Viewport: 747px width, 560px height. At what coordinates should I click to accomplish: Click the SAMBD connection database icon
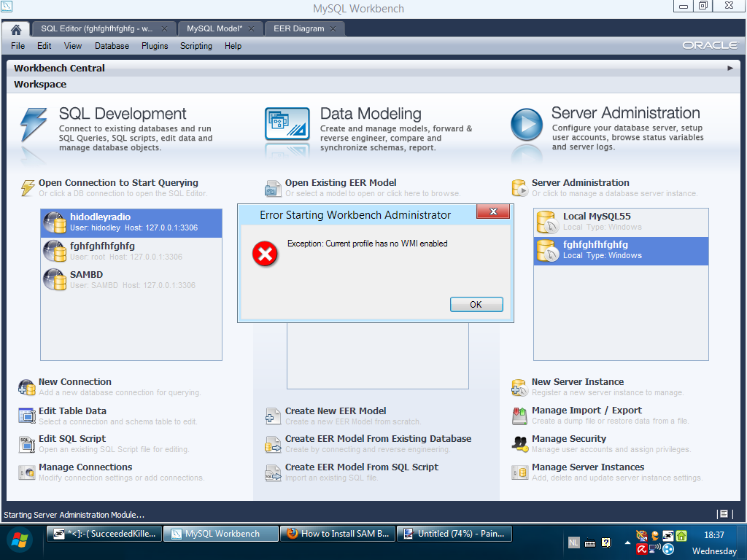tap(54, 279)
